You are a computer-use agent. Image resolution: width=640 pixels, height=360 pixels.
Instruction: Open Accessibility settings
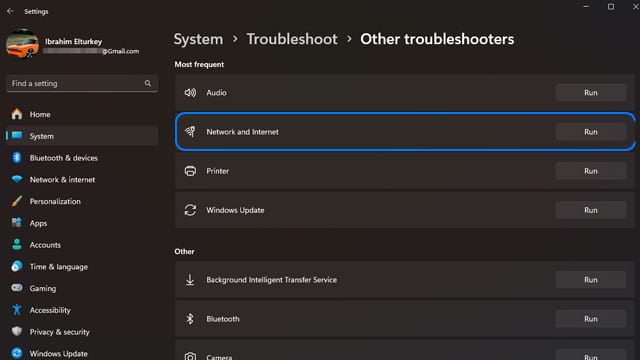coord(82,310)
